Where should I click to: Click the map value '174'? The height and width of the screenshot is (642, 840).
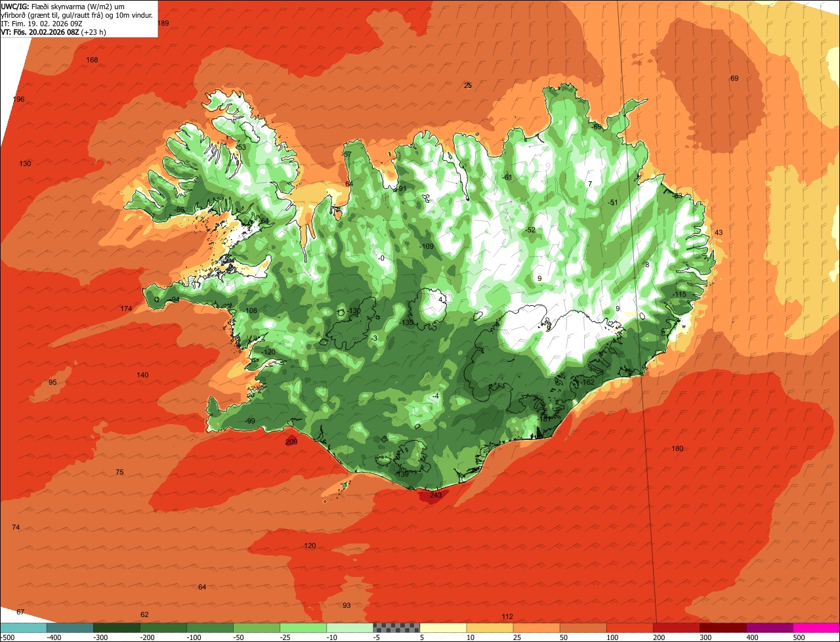126,309
